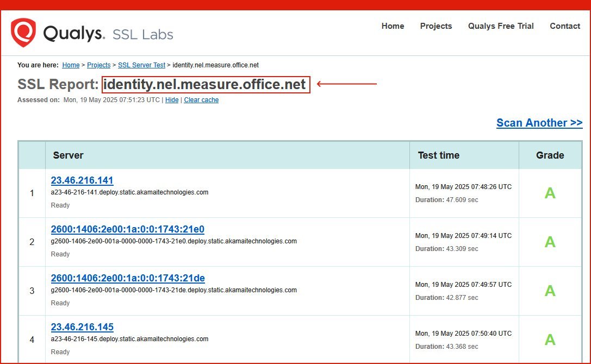
Task: Click test time 07:49:14 UTC
Action: [464, 236]
